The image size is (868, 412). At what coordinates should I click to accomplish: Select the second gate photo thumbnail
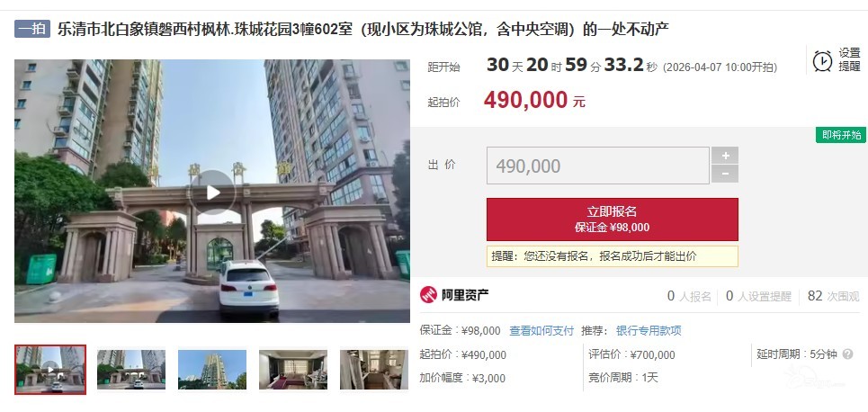coord(131,370)
